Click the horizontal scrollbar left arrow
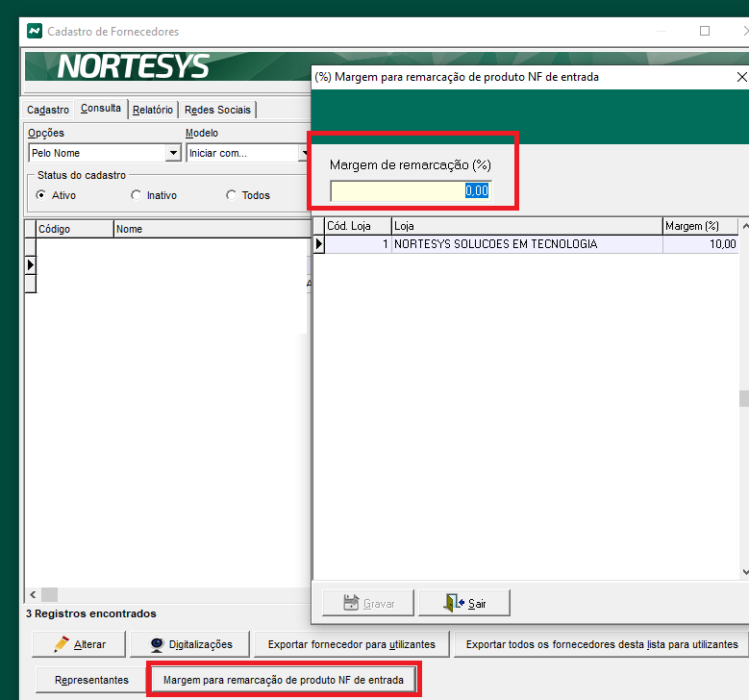 (32, 595)
